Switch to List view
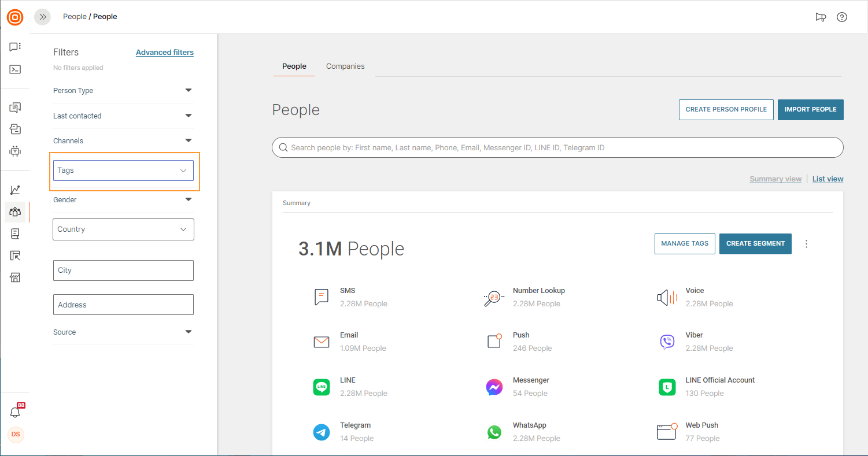This screenshot has height=456, width=868. tap(828, 179)
